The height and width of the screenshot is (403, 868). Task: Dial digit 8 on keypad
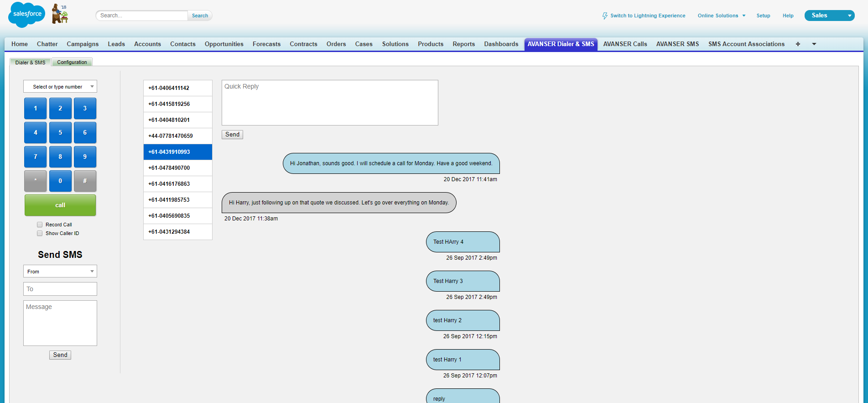point(60,157)
